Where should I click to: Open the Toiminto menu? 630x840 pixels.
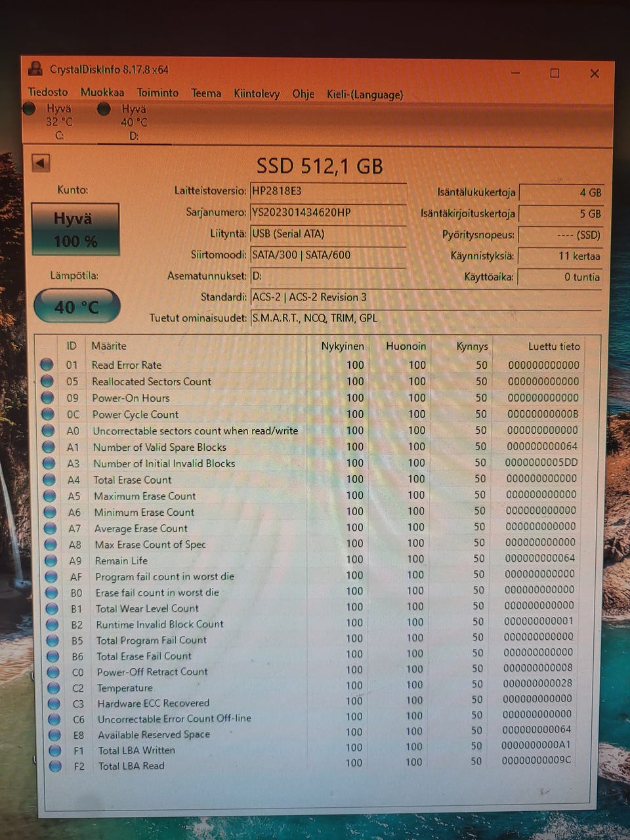pyautogui.click(x=157, y=93)
